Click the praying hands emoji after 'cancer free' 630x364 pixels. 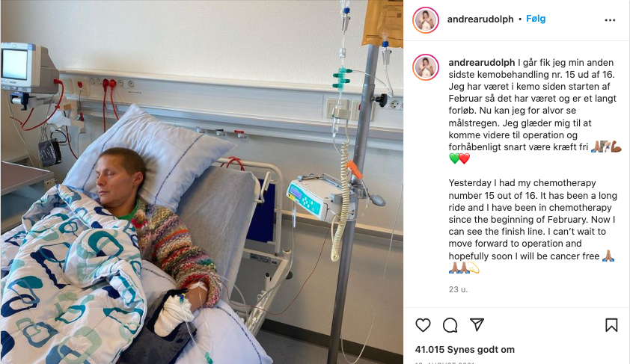608,256
